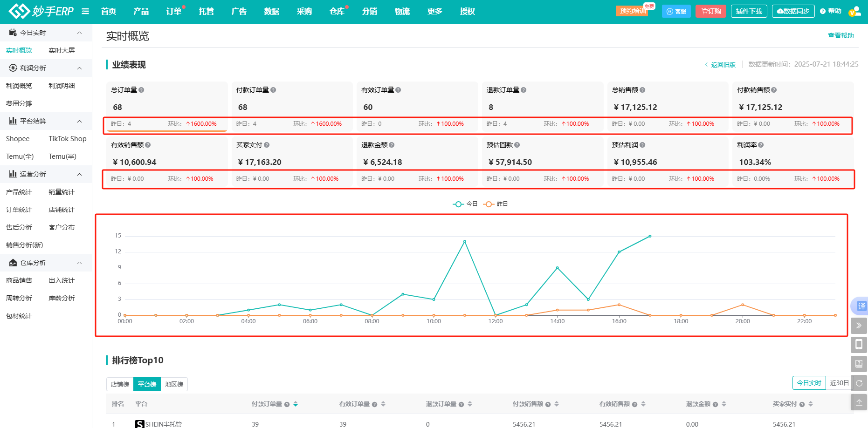Click the 预约培训 button
The height and width of the screenshot is (428, 868).
click(632, 11)
